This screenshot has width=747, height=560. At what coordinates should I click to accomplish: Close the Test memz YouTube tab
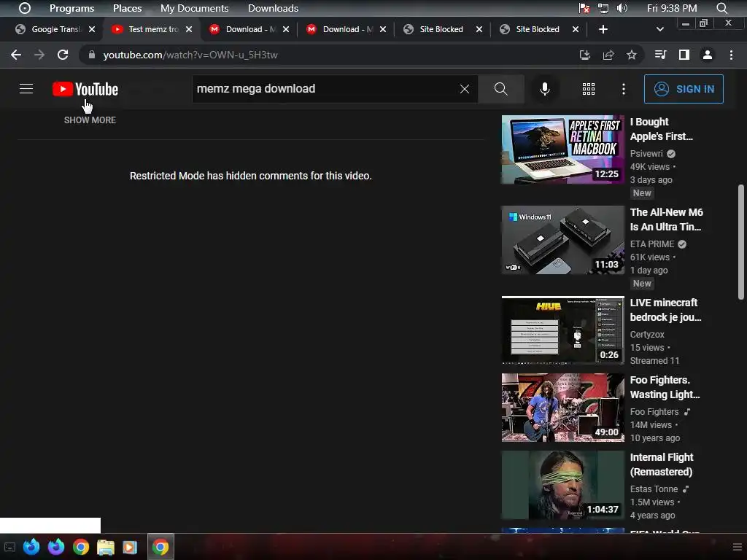pyautogui.click(x=189, y=29)
